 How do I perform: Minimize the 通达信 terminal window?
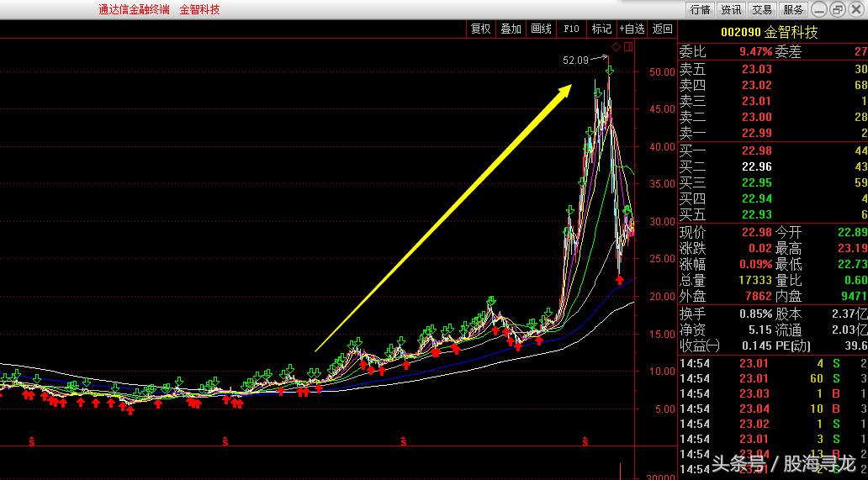[820, 9]
